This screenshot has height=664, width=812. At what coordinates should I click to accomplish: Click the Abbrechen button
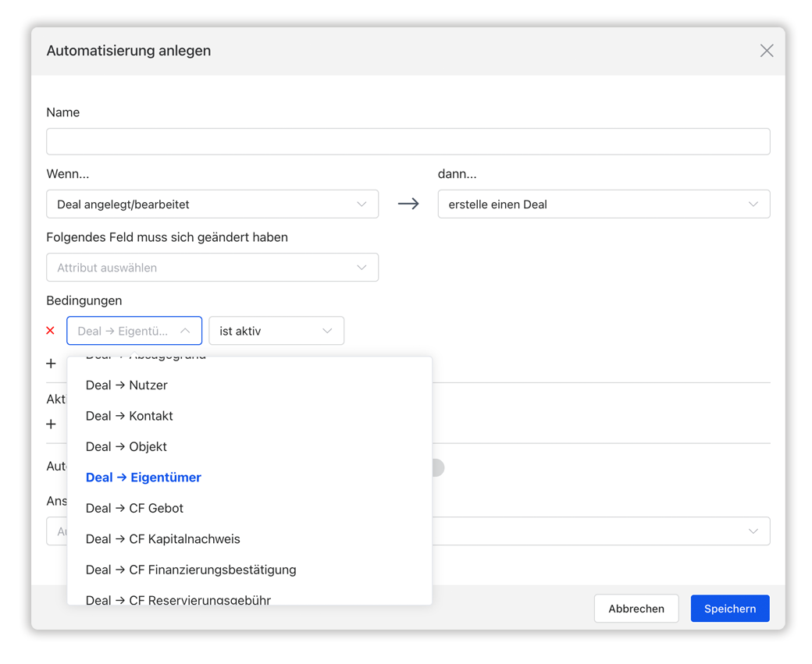[x=636, y=609]
